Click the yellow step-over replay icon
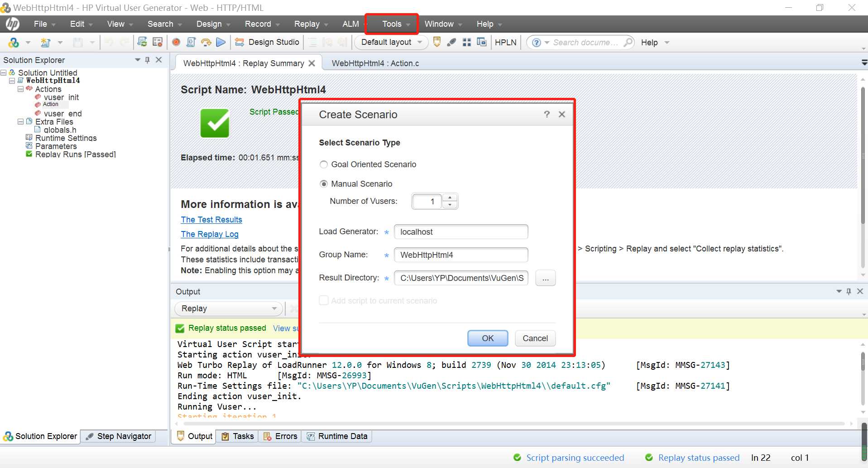 point(206,42)
